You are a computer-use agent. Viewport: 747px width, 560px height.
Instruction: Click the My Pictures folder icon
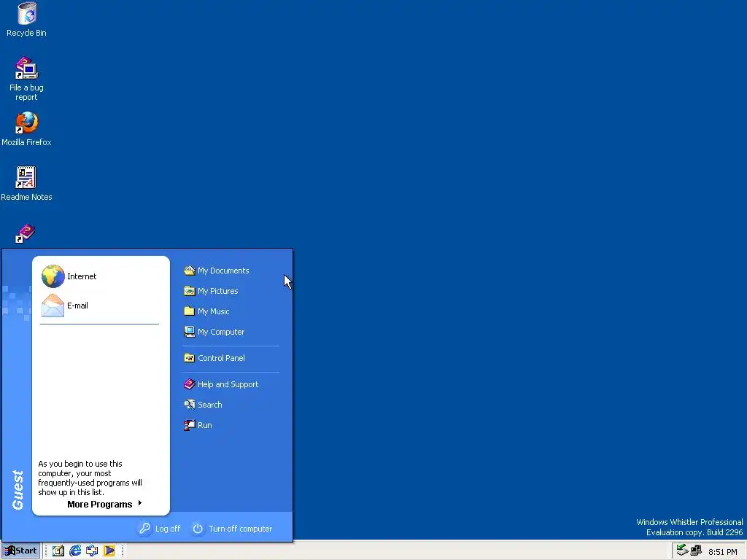pos(190,291)
